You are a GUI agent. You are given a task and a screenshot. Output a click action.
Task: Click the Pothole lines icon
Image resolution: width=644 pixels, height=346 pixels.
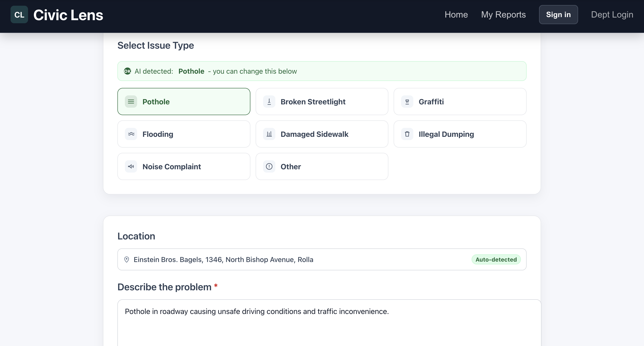point(131,102)
